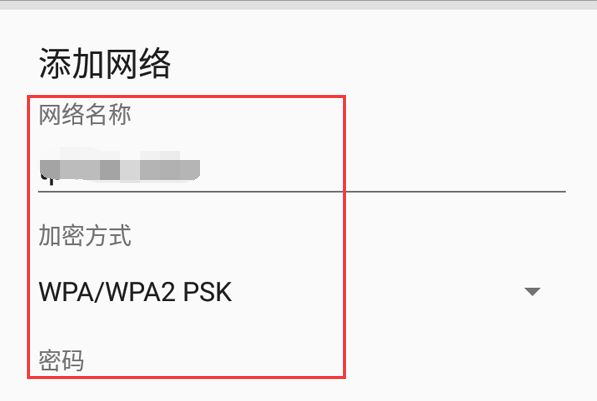Click the 加密方式 label
Screen dimensions: 597x401
click(85, 235)
